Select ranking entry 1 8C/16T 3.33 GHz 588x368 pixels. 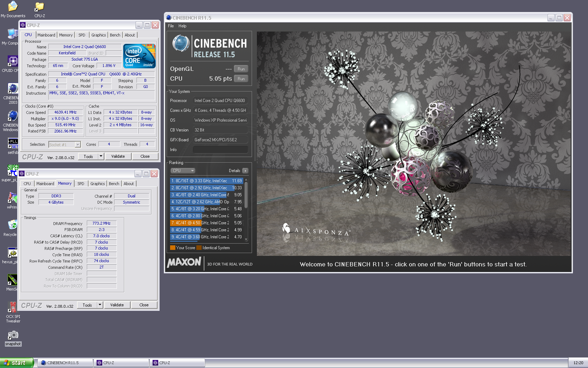coord(206,181)
